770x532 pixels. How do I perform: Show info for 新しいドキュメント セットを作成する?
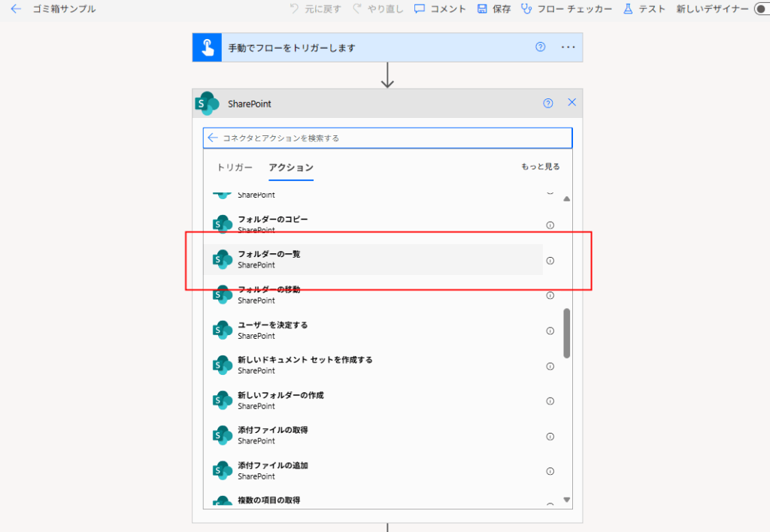[550, 366]
